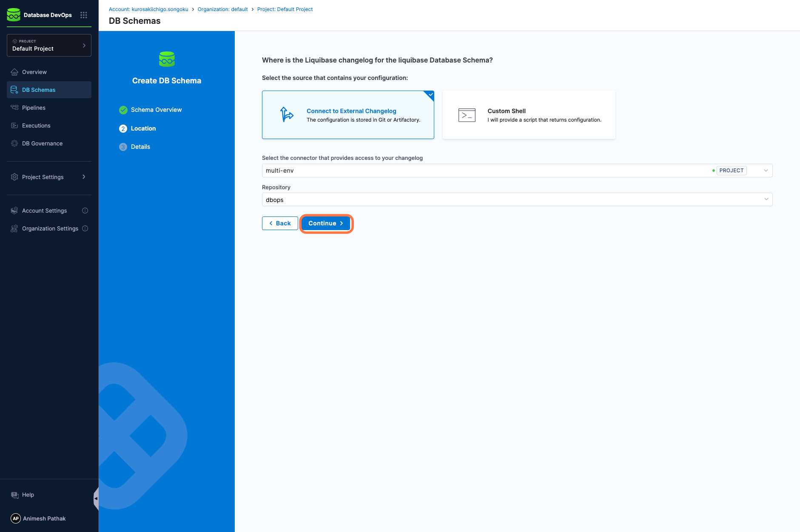Open the Repository dropdown showing dbops
Image resolution: width=800 pixels, height=532 pixels.
(517, 199)
